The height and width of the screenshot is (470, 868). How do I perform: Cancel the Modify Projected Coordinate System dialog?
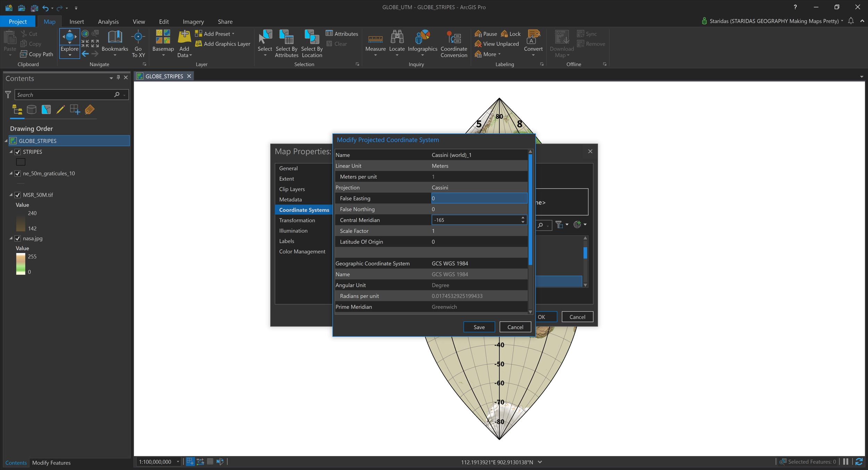coord(515,327)
